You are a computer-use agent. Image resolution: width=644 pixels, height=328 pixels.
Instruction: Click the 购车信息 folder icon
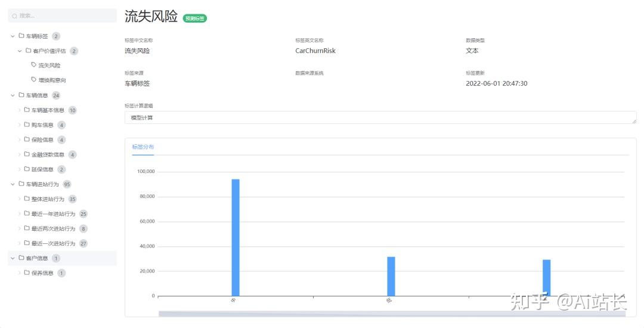coord(27,125)
